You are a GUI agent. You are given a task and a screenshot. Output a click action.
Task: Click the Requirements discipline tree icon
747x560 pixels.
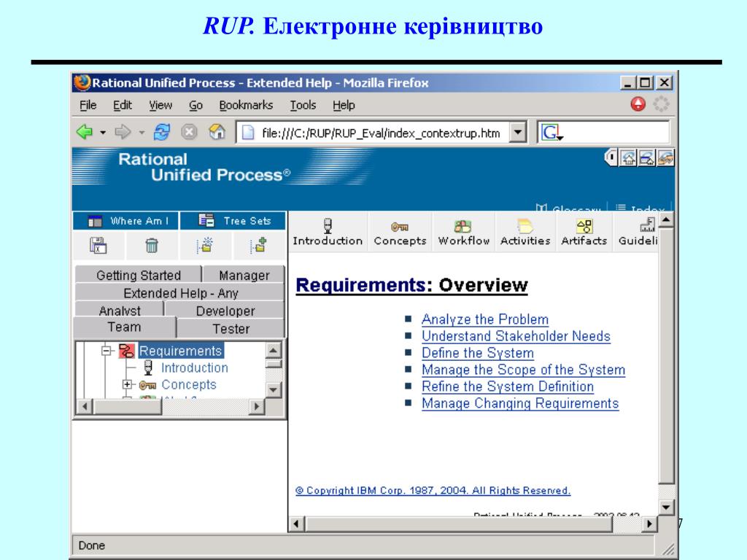click(127, 351)
